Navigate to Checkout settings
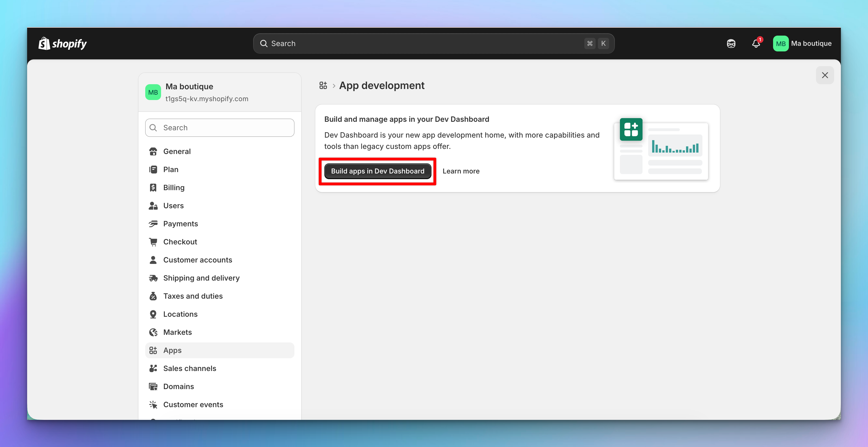This screenshot has height=447, width=868. (x=220, y=242)
